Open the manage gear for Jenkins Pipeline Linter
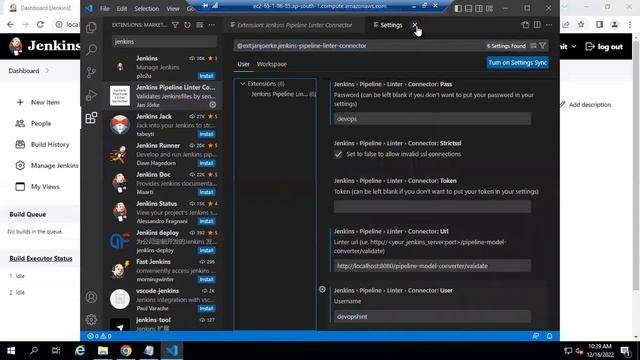 pos(213,105)
